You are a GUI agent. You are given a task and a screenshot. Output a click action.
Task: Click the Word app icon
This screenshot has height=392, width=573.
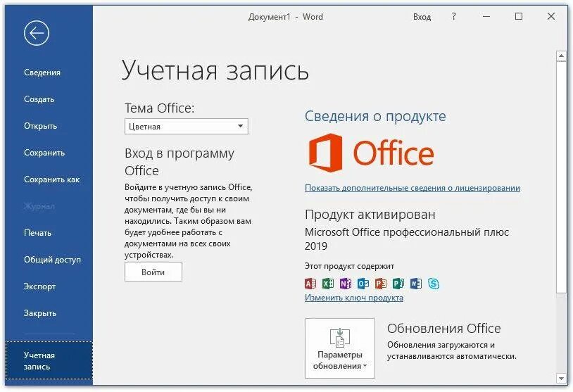[x=415, y=284]
